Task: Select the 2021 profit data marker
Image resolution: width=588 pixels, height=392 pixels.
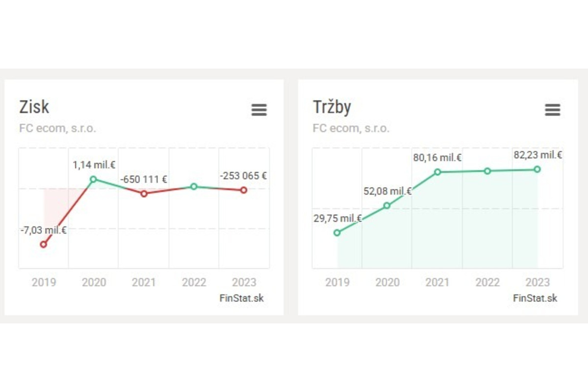Action: point(144,194)
